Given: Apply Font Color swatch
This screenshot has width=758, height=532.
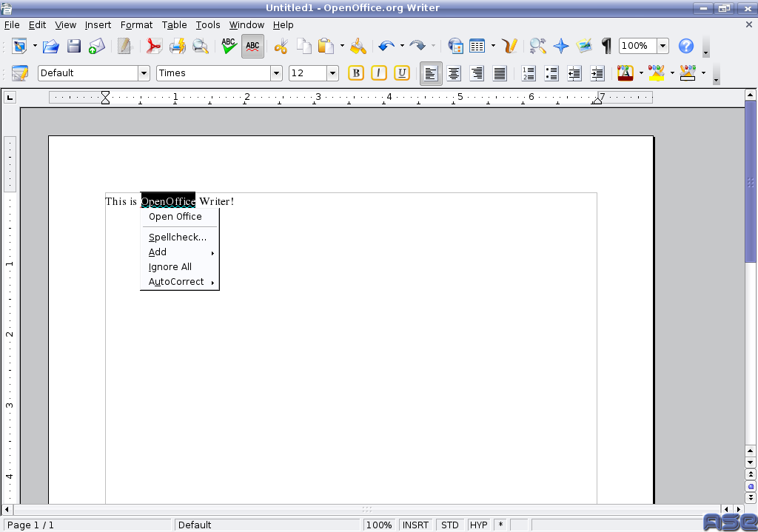Looking at the screenshot, I should coord(625,73).
